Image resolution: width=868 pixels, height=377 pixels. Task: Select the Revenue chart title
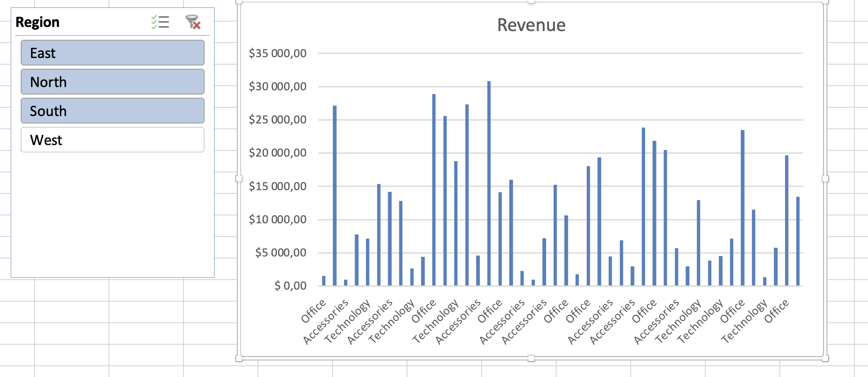coord(531,25)
